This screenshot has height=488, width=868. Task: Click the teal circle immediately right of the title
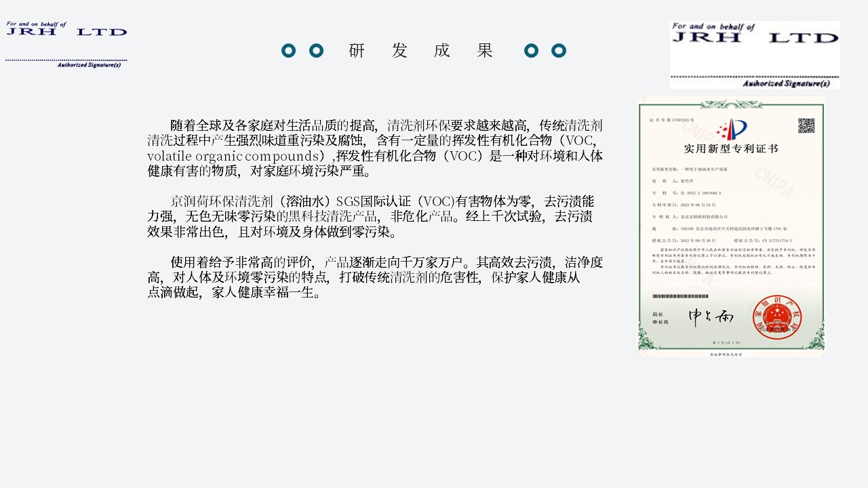click(x=531, y=51)
